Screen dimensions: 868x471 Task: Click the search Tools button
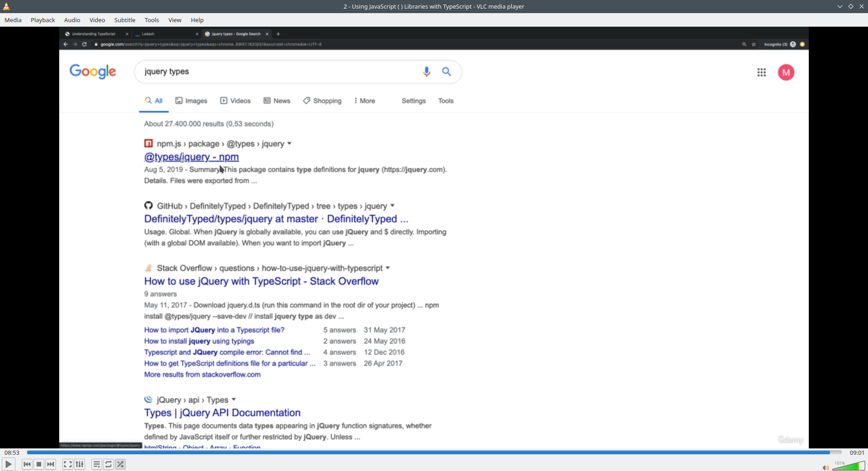(446, 101)
